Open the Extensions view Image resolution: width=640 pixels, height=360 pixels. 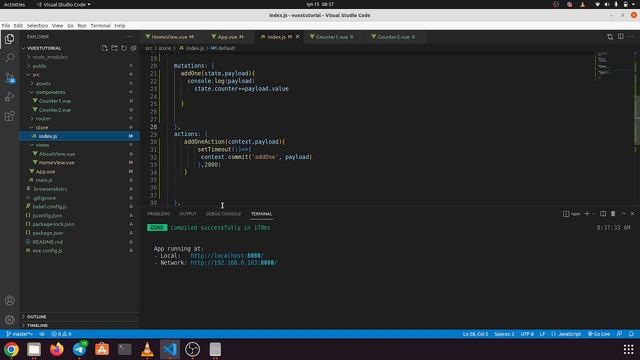point(9,116)
